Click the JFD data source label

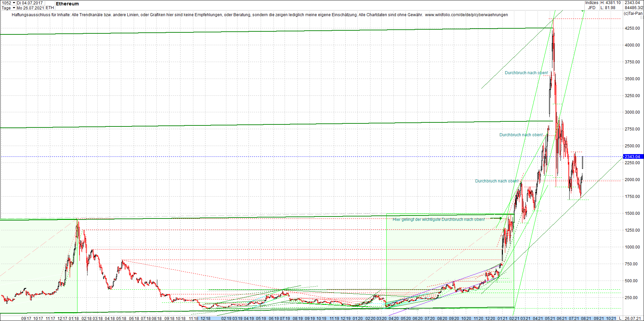click(592, 7)
